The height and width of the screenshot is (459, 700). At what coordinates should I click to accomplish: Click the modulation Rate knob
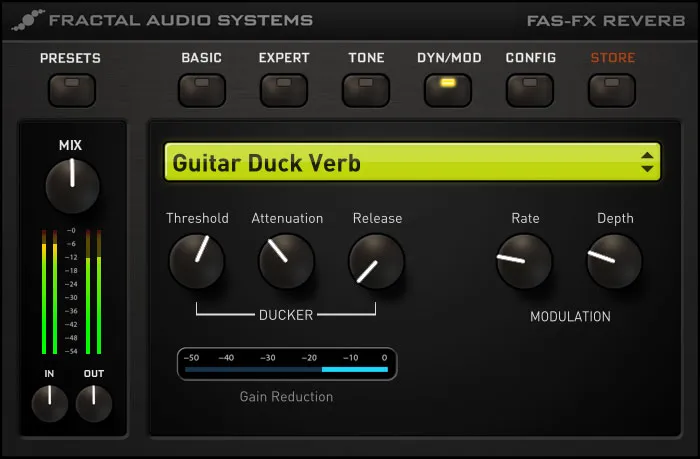click(524, 261)
